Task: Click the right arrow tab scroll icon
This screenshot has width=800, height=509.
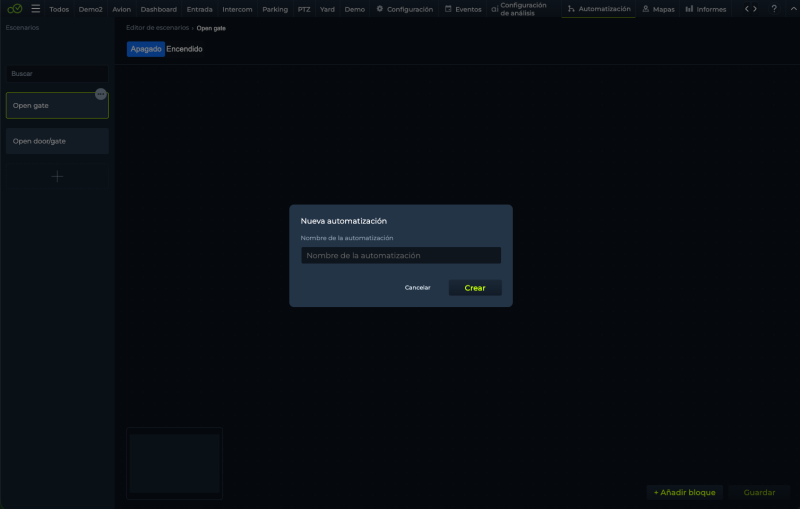Action: [x=755, y=9]
